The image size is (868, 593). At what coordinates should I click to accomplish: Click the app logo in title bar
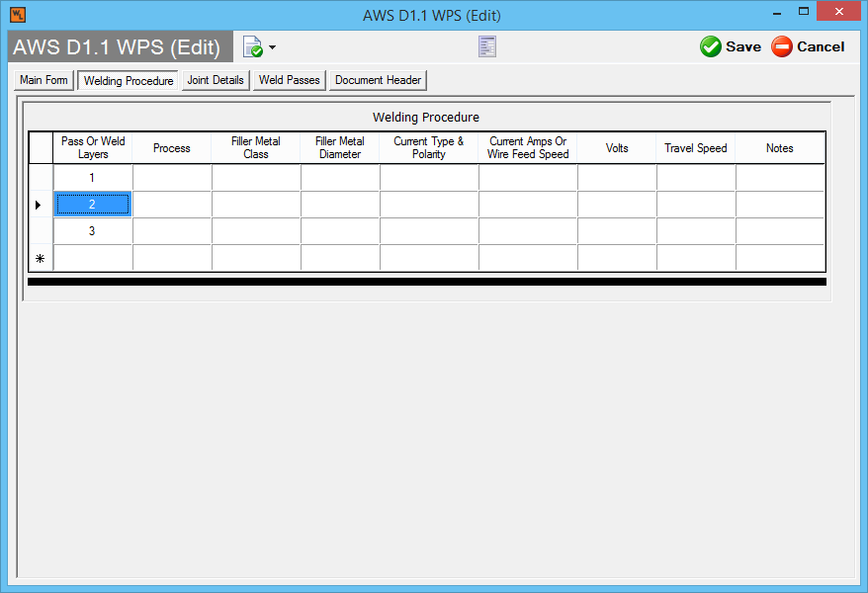(x=18, y=15)
